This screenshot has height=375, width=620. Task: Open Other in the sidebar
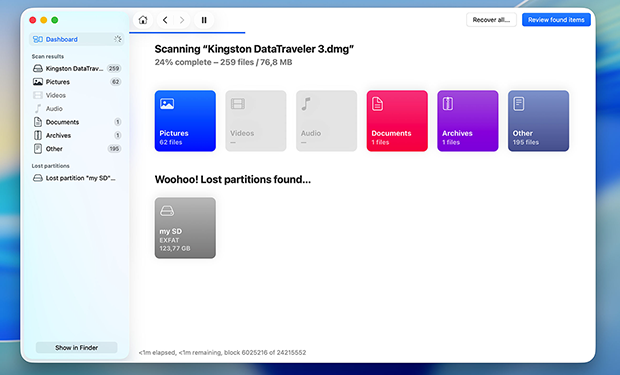coord(76,149)
